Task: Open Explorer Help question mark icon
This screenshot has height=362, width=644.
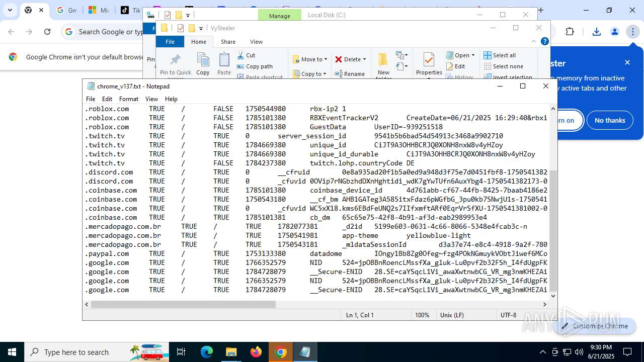Action: (x=544, y=42)
